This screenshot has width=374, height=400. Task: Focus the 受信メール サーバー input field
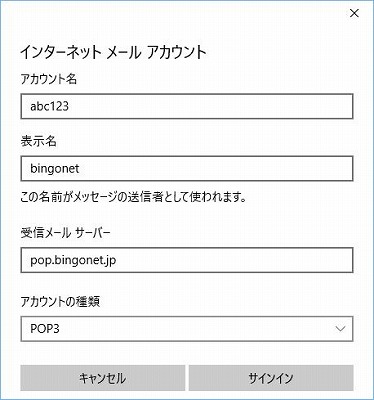[x=187, y=260]
